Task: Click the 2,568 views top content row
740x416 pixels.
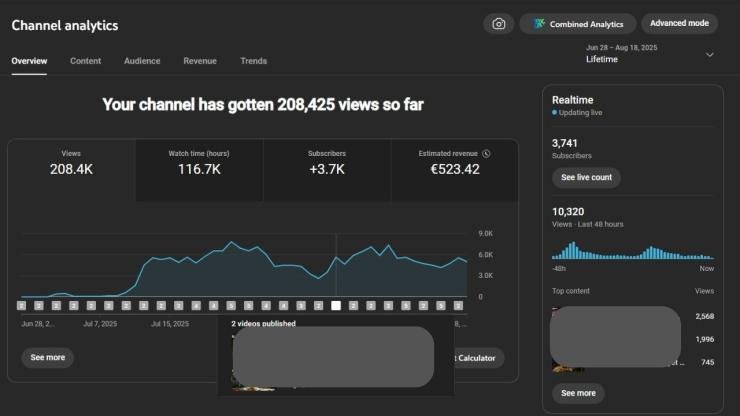Action: pos(633,316)
